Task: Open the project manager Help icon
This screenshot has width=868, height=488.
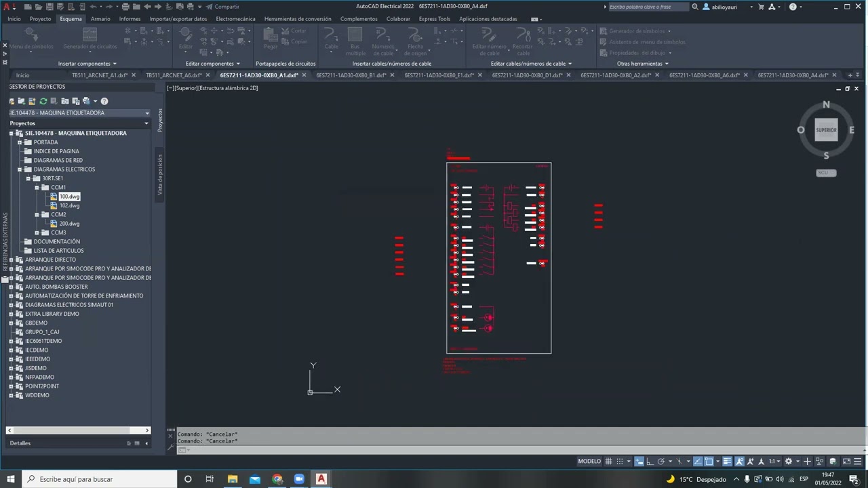Action: click(x=104, y=101)
